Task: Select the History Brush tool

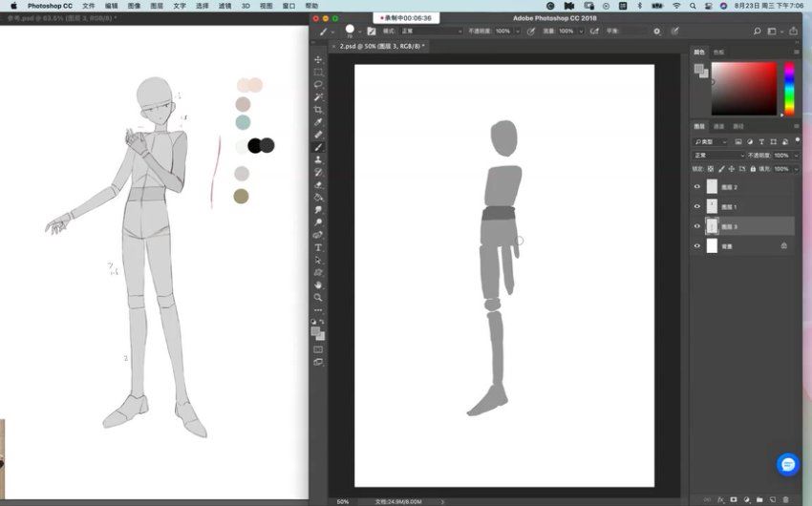Action: 318,172
